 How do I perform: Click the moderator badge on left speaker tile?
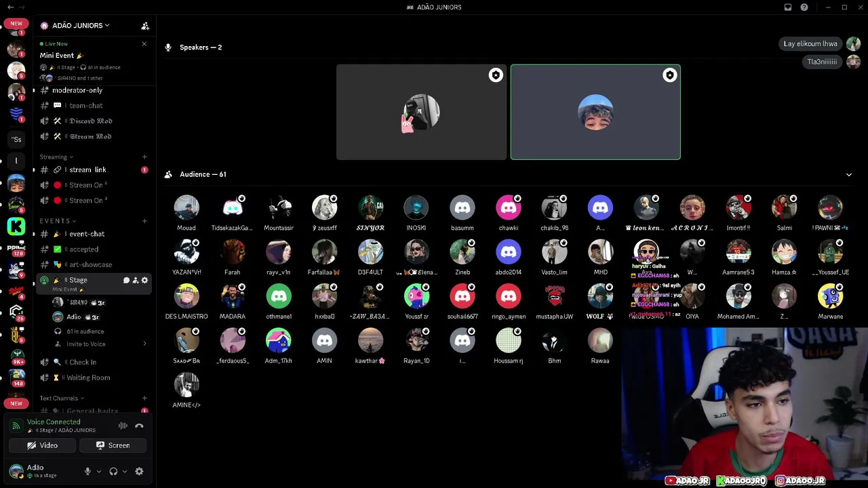pyautogui.click(x=496, y=75)
